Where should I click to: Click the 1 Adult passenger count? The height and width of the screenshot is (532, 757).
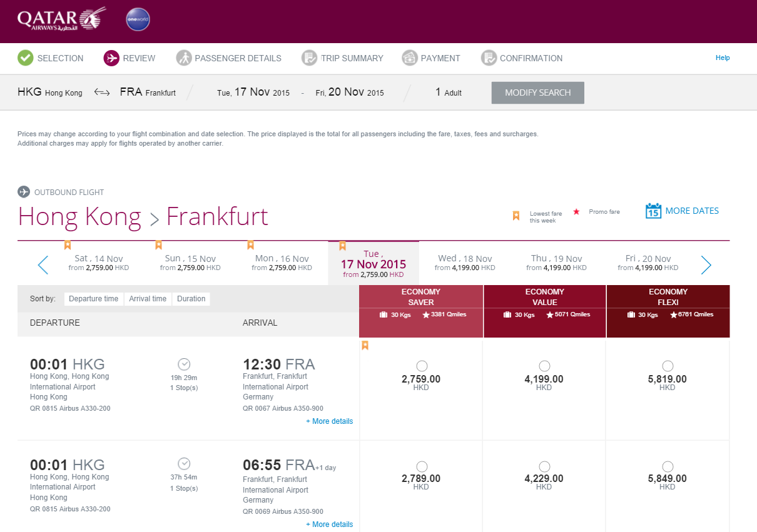(x=449, y=93)
